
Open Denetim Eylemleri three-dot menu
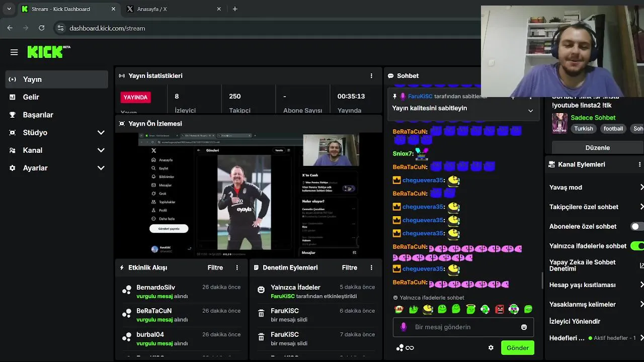[x=371, y=268]
